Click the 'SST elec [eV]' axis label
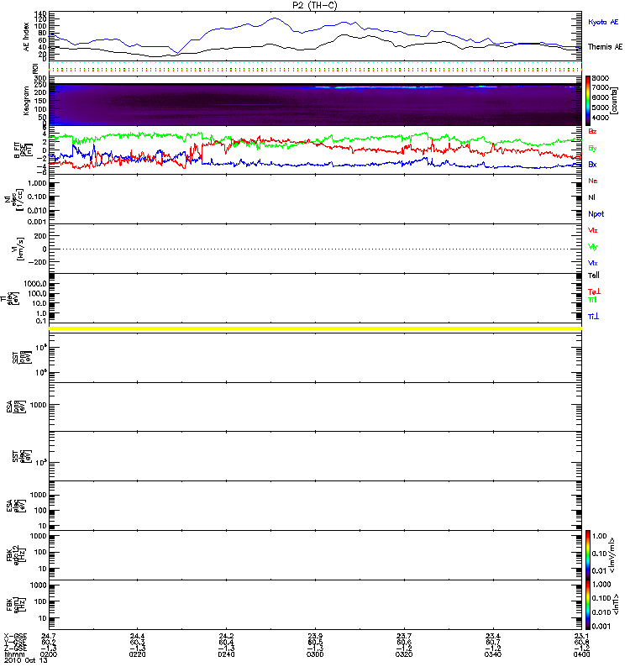This screenshot has width=630, height=672. [x=22, y=456]
